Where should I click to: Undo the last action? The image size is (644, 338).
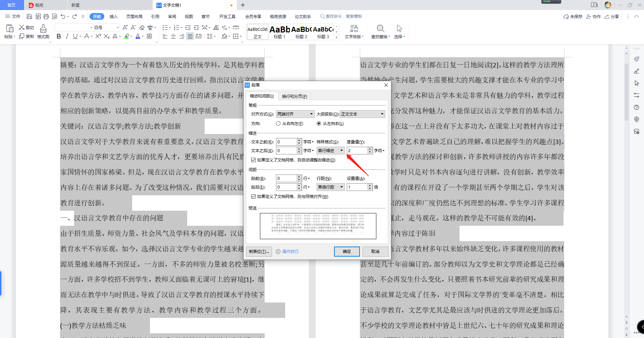[x=63, y=16]
